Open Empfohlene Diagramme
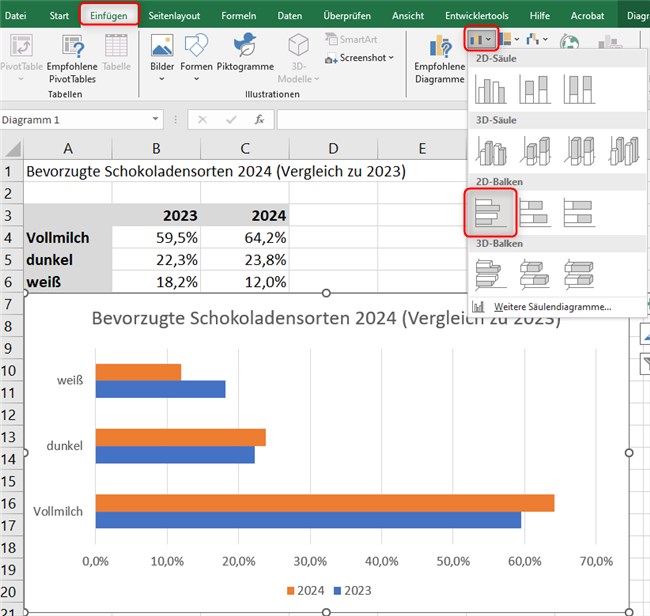 pos(440,60)
